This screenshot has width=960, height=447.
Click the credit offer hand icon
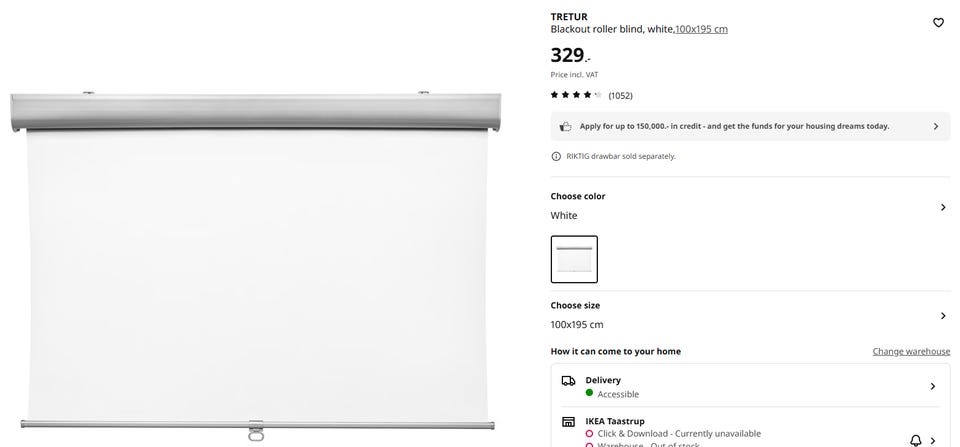click(x=565, y=126)
